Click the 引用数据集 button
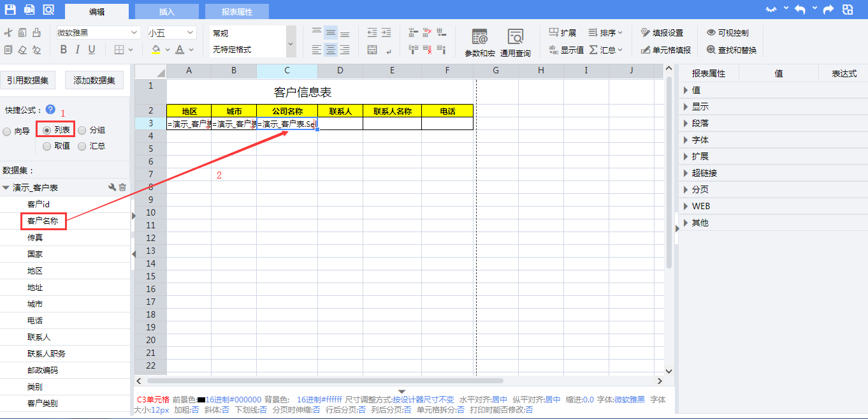 28,80
